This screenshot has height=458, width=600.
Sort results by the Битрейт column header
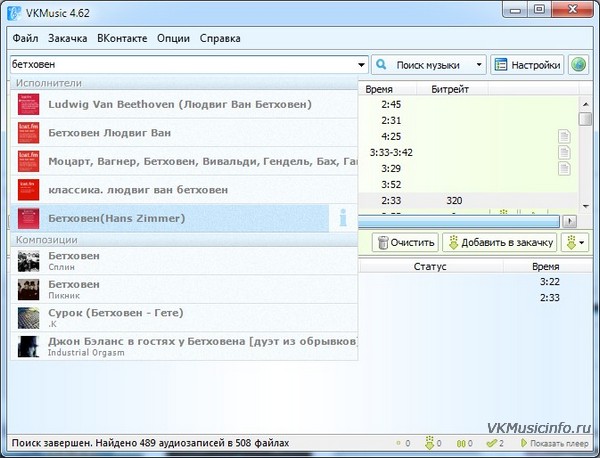point(451,89)
